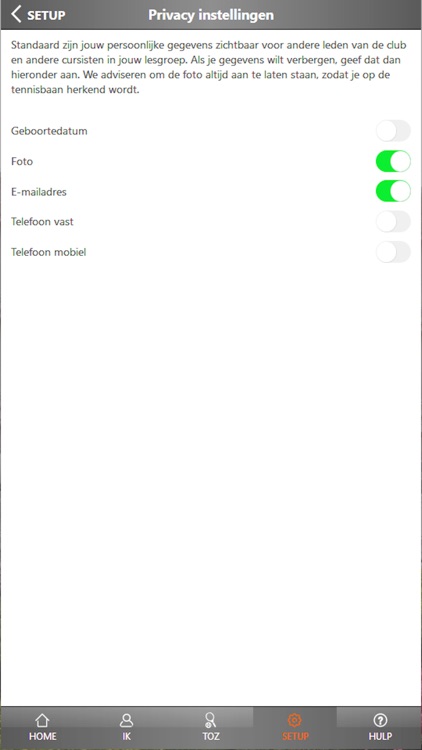Screen dimensions: 422x750
Task: Open the TOZ tab label
Action: (211, 737)
